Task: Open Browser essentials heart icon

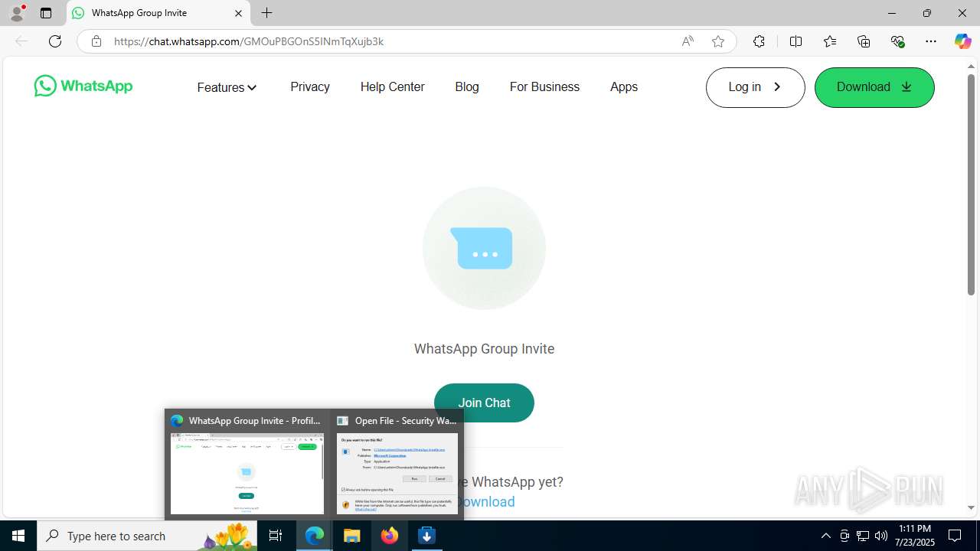Action: click(x=897, y=41)
